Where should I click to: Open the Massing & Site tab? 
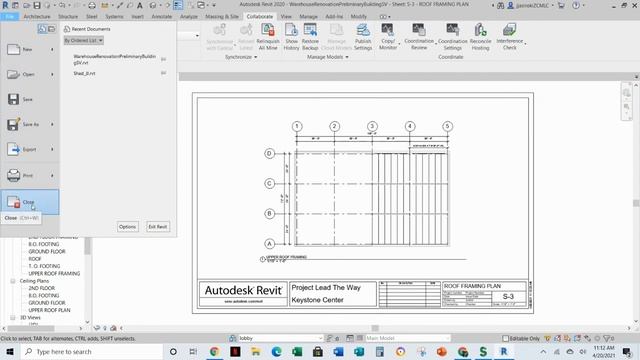(x=222, y=17)
